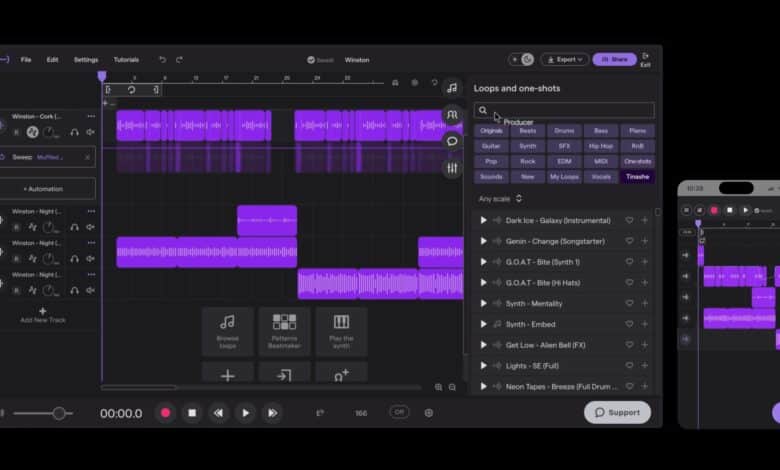The image size is (780, 470).
Task: Open the Patterns Beatmaker tile
Action: coord(285,331)
